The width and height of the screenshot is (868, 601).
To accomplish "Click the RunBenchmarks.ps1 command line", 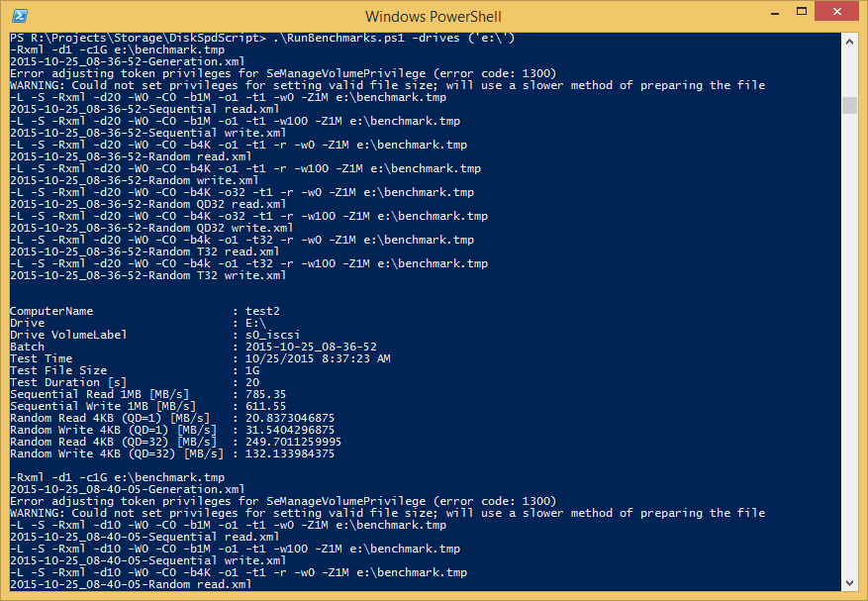I will pyautogui.click(x=262, y=39).
